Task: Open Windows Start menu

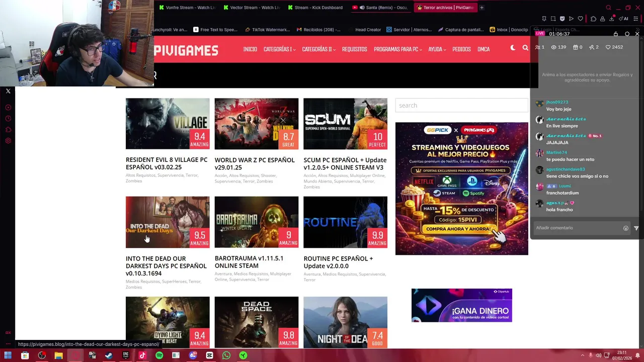Action: [8, 355]
